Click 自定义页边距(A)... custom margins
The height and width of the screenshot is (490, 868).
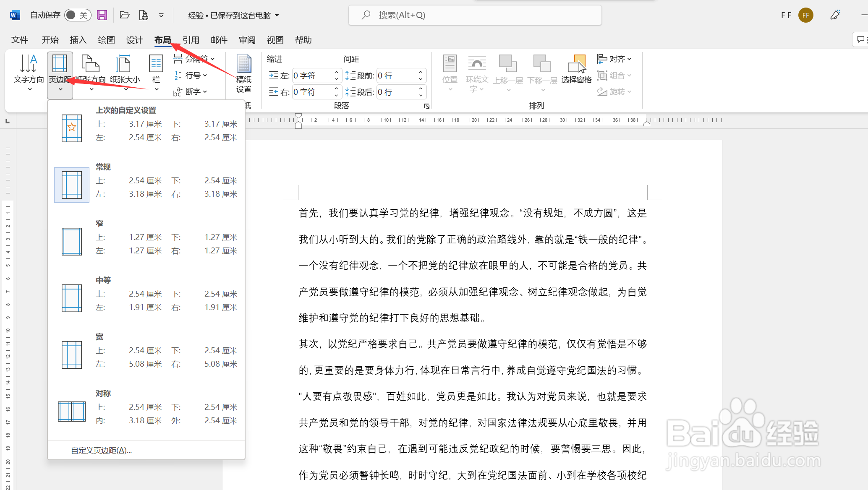coord(101,451)
